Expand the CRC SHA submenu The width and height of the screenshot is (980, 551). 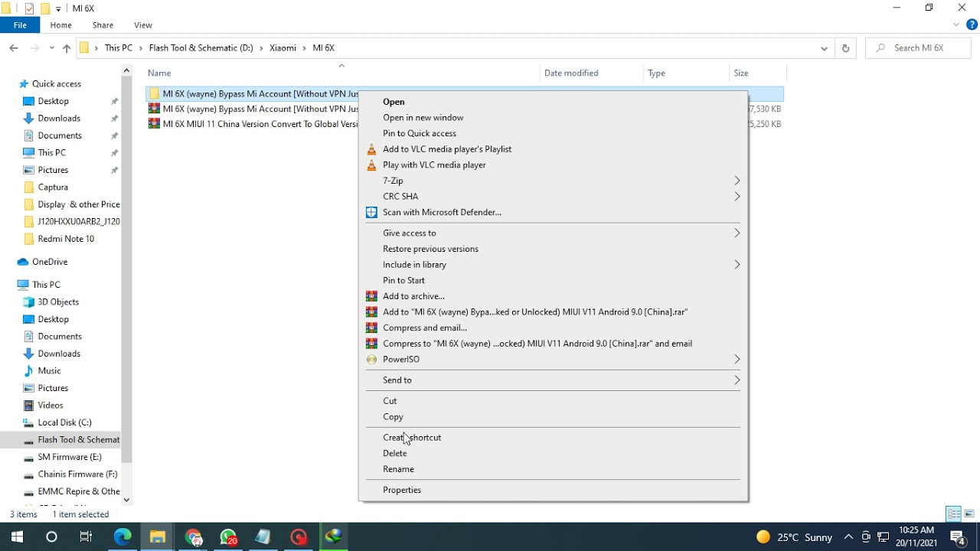[x=737, y=196]
